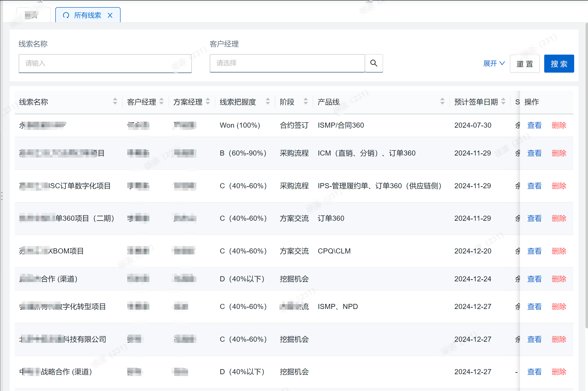Sort by 客户经理 column
The width and height of the screenshot is (588, 391).
pyautogui.click(x=161, y=101)
